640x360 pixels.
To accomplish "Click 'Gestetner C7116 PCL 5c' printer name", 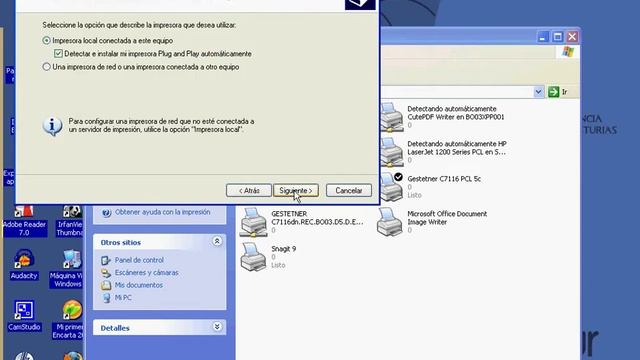I will coord(444,179).
